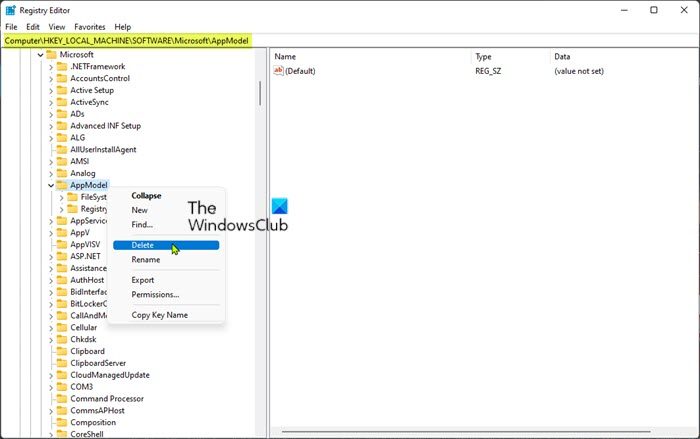Click the (Default) string value icon
This screenshot has height=439, width=700.
pyautogui.click(x=278, y=71)
